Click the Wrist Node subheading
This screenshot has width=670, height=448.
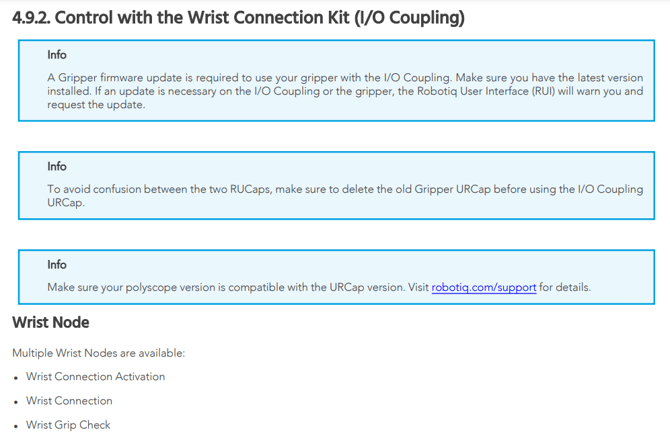(51, 322)
